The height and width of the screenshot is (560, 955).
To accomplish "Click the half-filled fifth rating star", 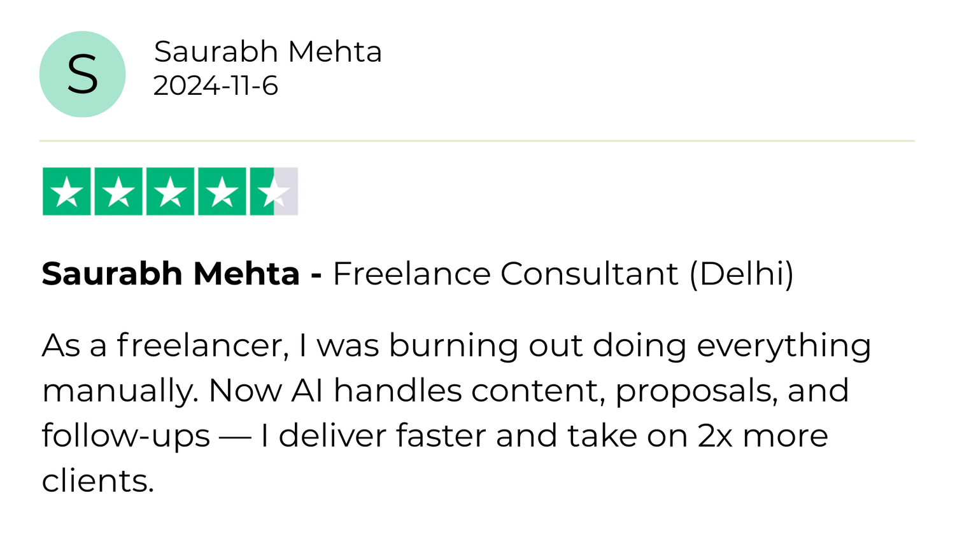I will [274, 192].
